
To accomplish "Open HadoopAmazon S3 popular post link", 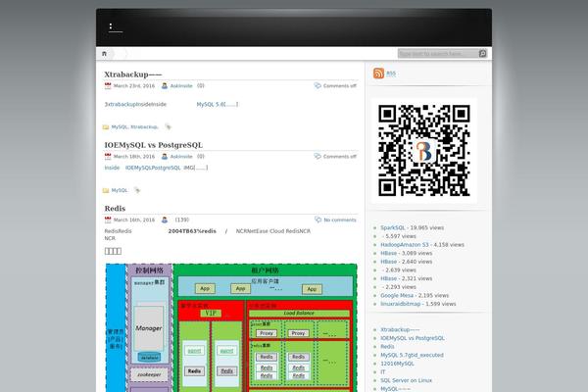I will click(404, 245).
